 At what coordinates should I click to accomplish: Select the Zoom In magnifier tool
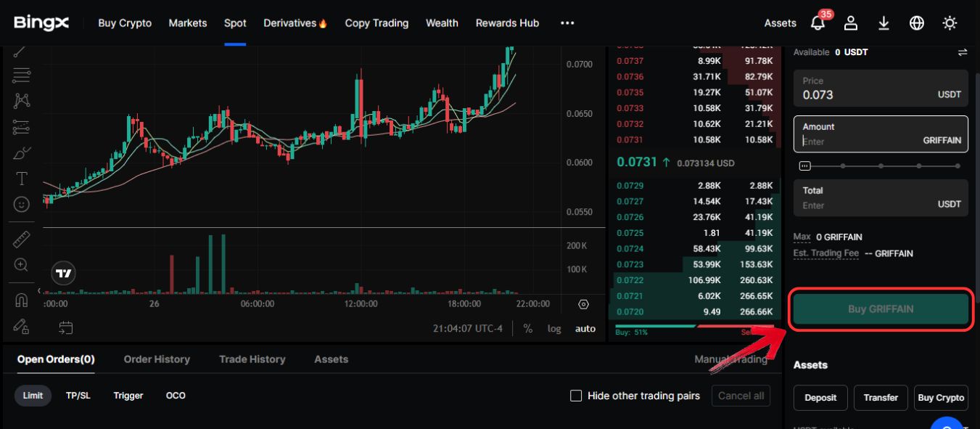tap(22, 265)
